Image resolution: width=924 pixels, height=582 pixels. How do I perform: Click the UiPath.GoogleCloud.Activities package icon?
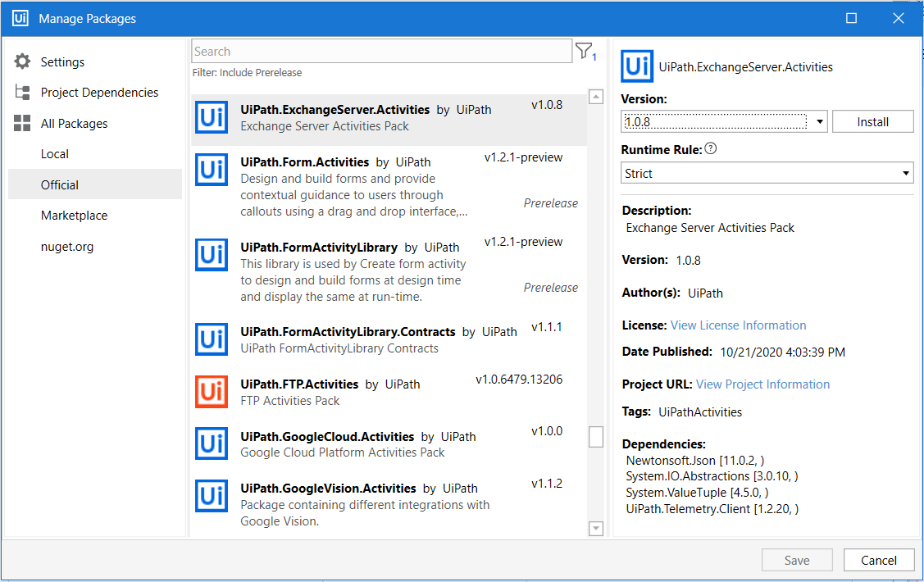pyautogui.click(x=212, y=444)
